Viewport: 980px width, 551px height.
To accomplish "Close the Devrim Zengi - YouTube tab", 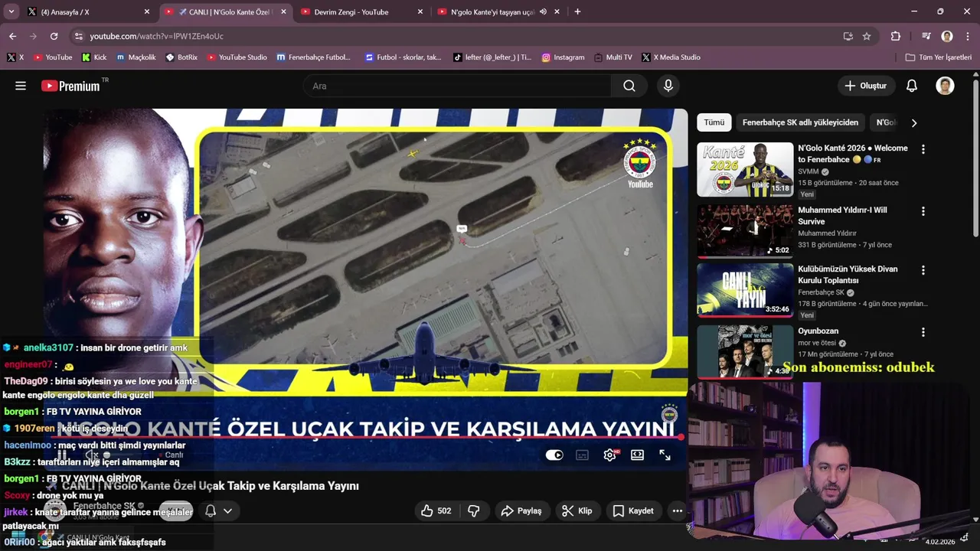I will point(420,11).
